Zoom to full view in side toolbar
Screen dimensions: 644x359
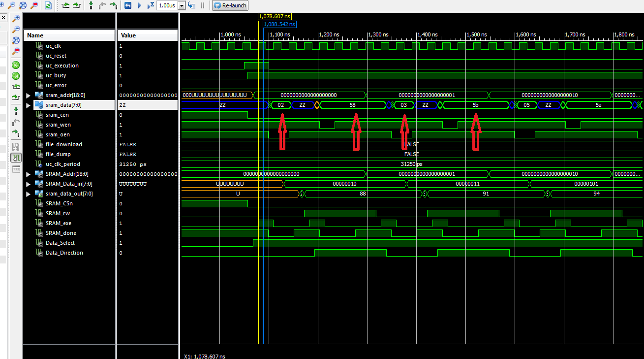(16, 40)
